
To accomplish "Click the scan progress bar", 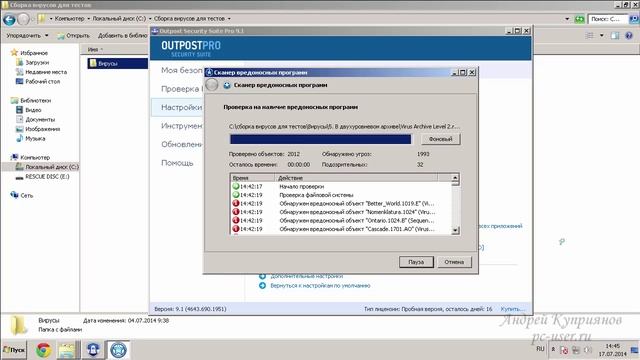I will [x=320, y=139].
